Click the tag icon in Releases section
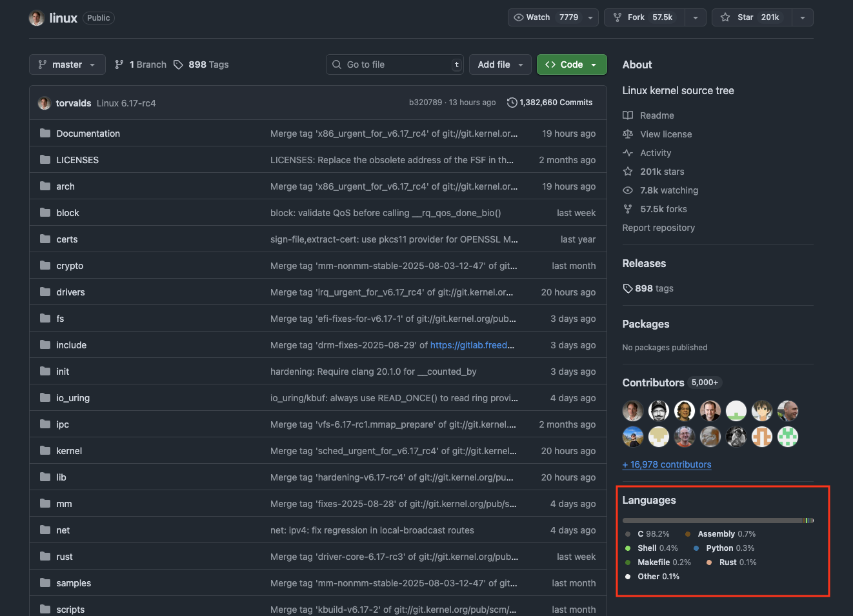Image resolution: width=853 pixels, height=616 pixels. pyautogui.click(x=628, y=288)
